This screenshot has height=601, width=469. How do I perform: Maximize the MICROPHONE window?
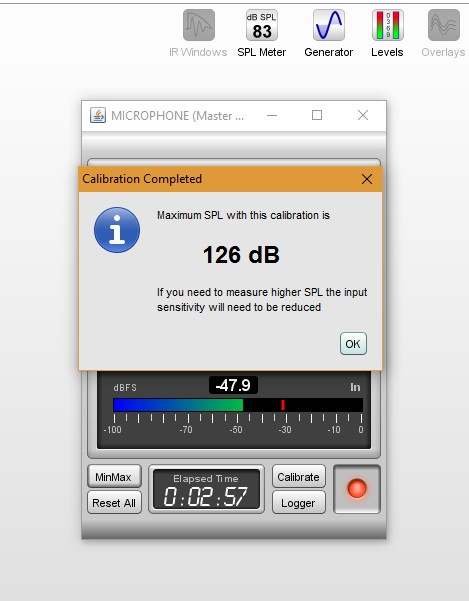point(317,115)
